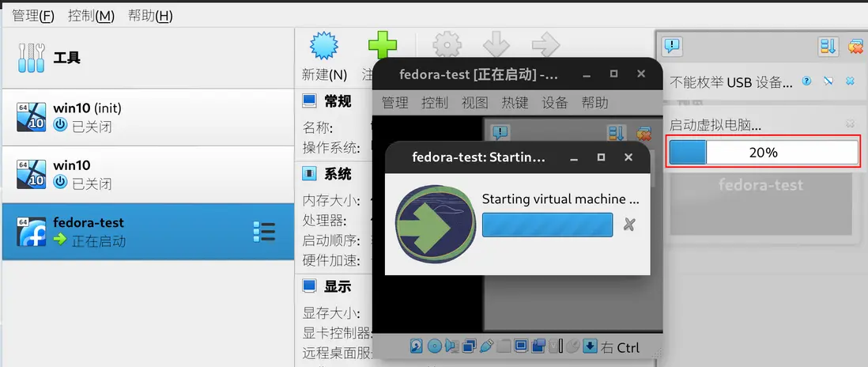Open the 帮助 menu in fedora-test VM window

594,102
